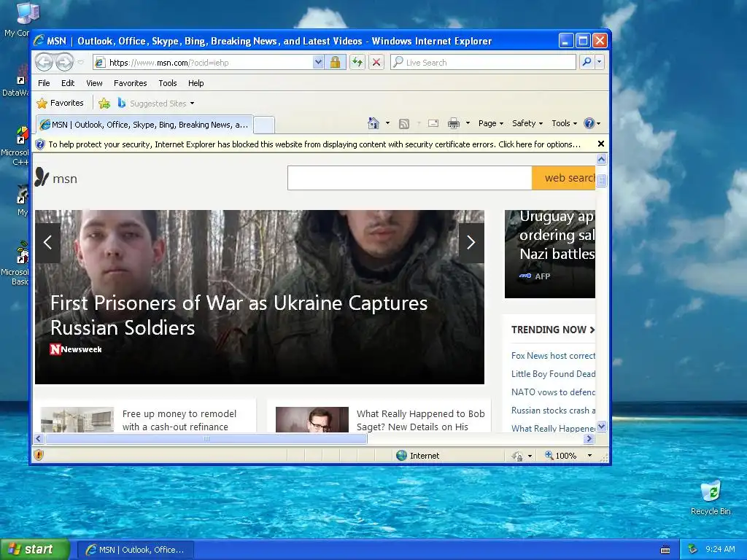Screen dimensions: 747x560
Task: Click the status bar security shield icon
Action: [x=39, y=455]
